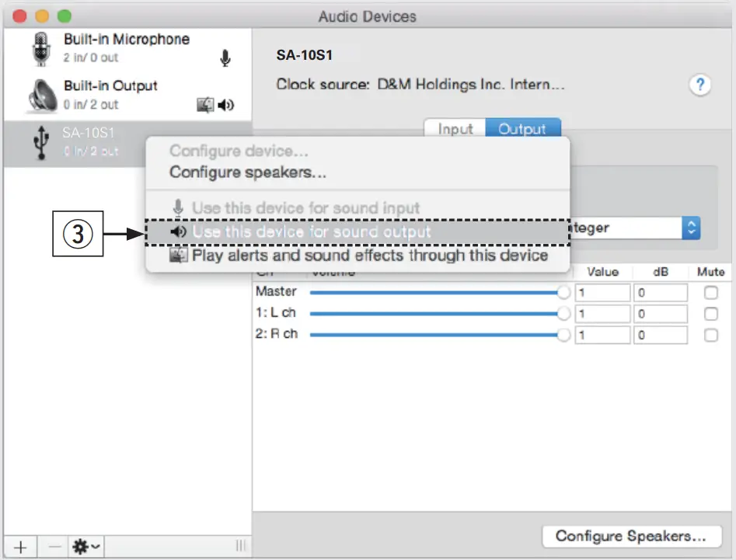Viewport: 736px width, 560px height.
Task: Click the 1: L ch dB field
Action: (660, 314)
